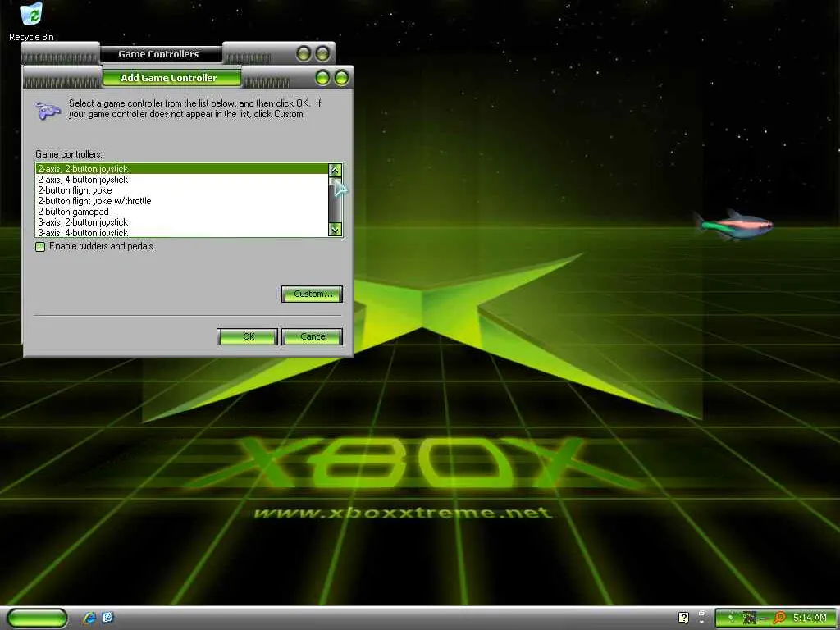This screenshot has height=630, width=840.
Task: Click the Add Game Controller title bar
Action: (x=171, y=78)
